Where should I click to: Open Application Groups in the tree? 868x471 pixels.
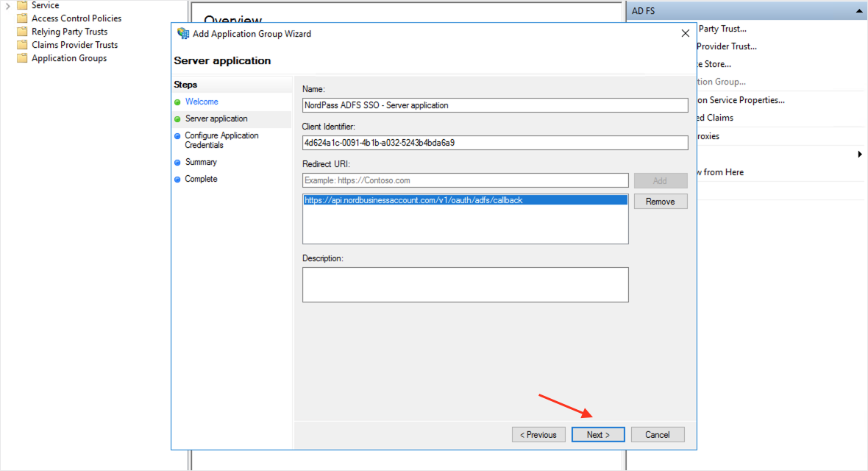coord(69,58)
